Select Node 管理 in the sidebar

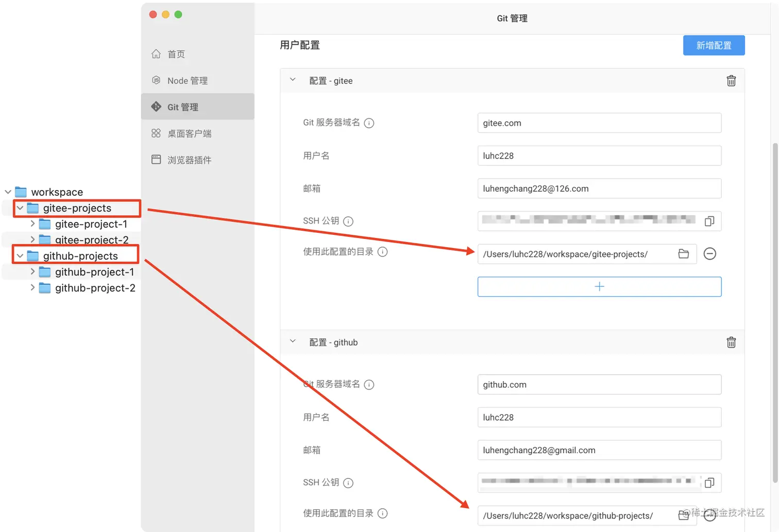coord(187,80)
